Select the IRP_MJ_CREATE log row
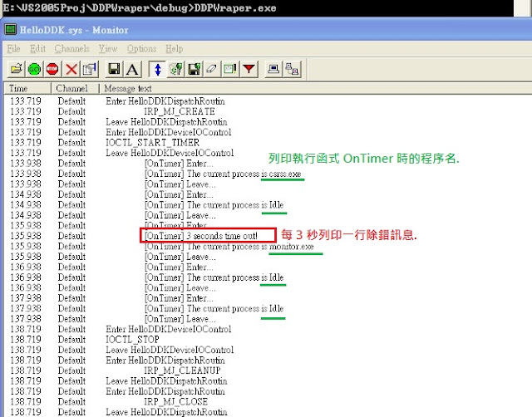This screenshot has width=532, height=417. pyautogui.click(x=268, y=111)
